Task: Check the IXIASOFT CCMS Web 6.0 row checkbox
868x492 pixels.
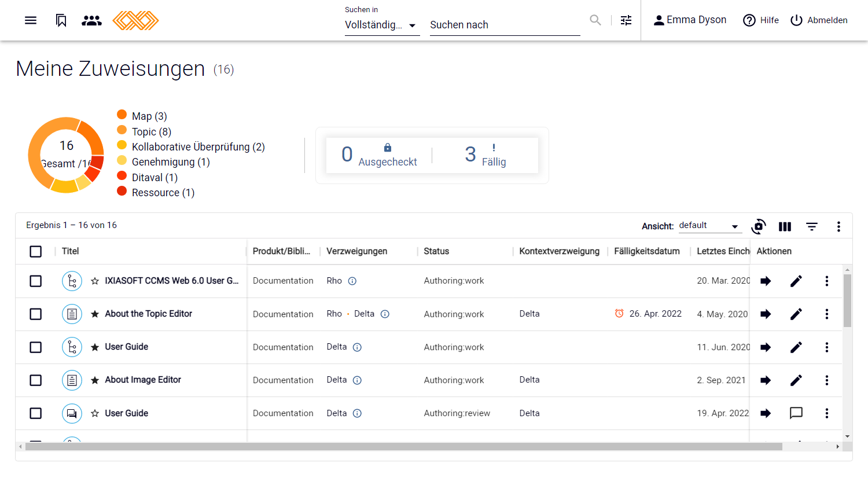Action: click(36, 281)
